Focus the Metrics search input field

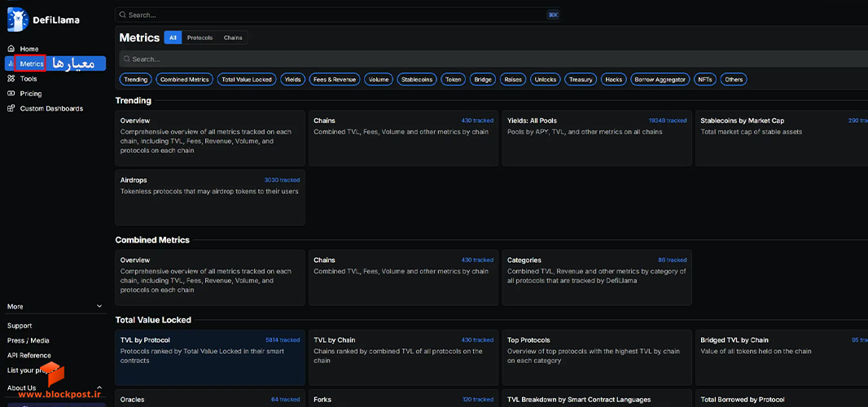coord(493,59)
